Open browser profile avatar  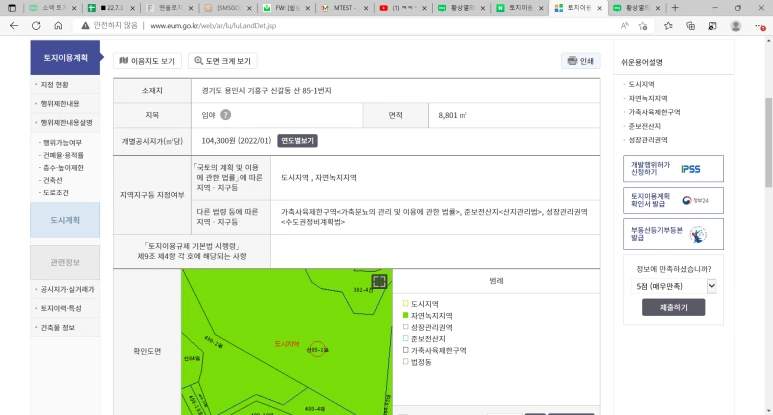point(736,26)
